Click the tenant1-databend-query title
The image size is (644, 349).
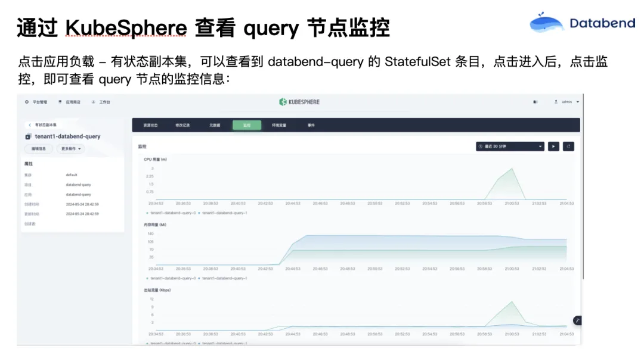point(67,136)
